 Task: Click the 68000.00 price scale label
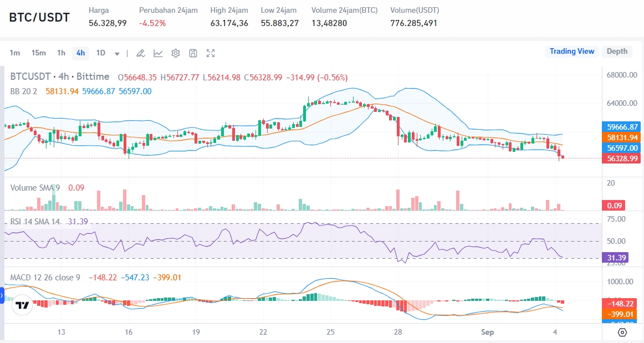(622, 75)
